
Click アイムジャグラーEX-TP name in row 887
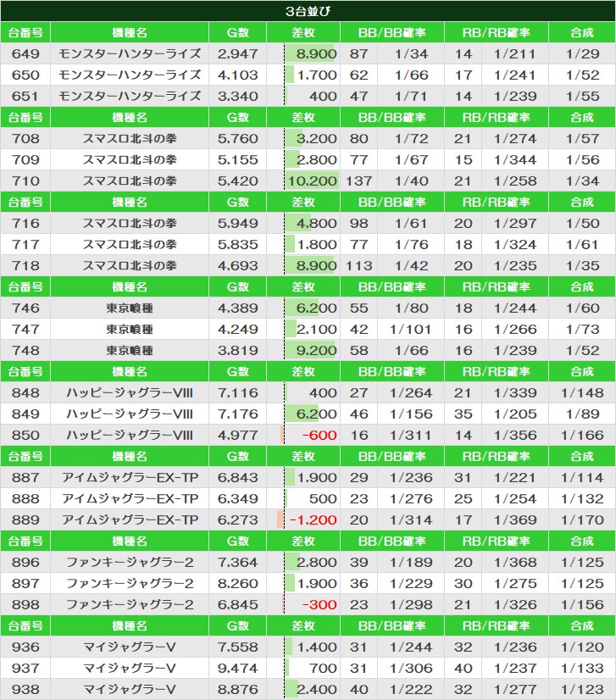130,478
